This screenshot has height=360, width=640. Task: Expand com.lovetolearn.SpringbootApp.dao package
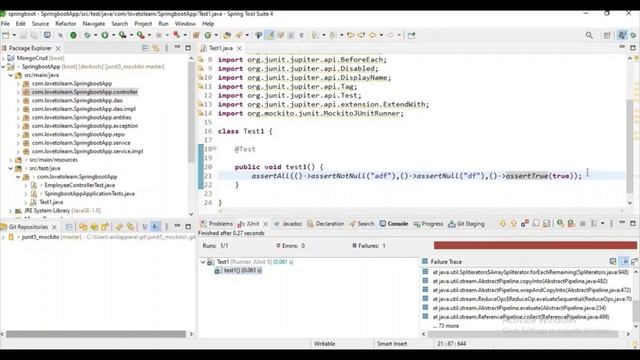click(18, 100)
